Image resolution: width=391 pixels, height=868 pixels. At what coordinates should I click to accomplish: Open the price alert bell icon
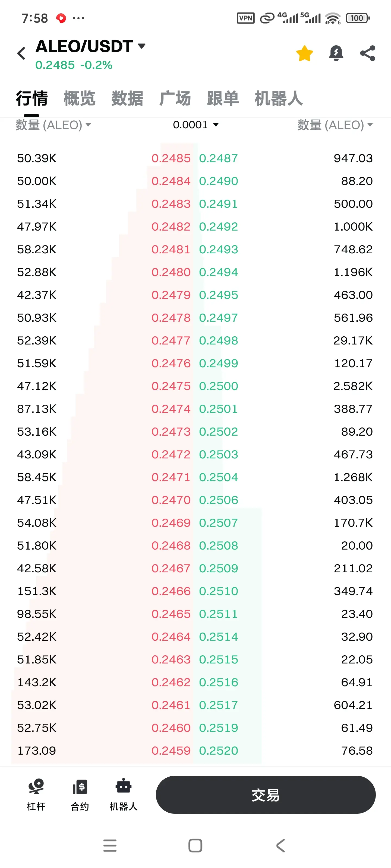tap(336, 53)
